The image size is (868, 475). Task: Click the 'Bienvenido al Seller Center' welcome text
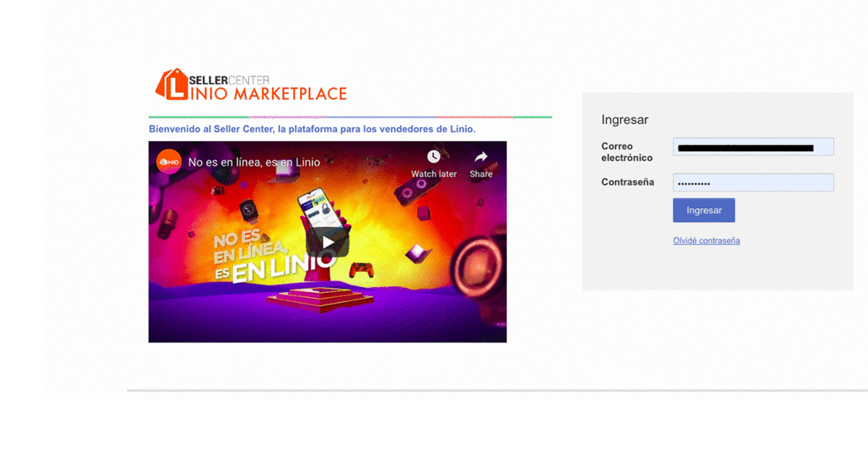[x=312, y=129]
